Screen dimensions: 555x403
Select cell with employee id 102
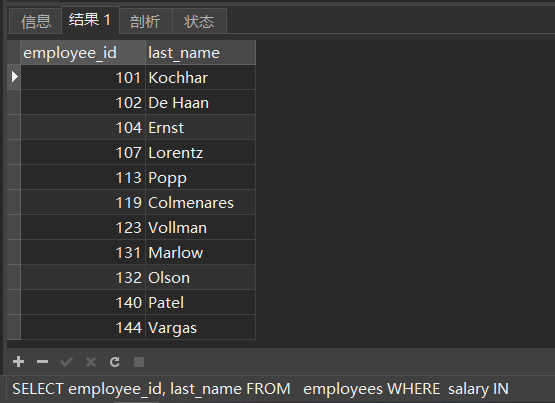(83, 103)
